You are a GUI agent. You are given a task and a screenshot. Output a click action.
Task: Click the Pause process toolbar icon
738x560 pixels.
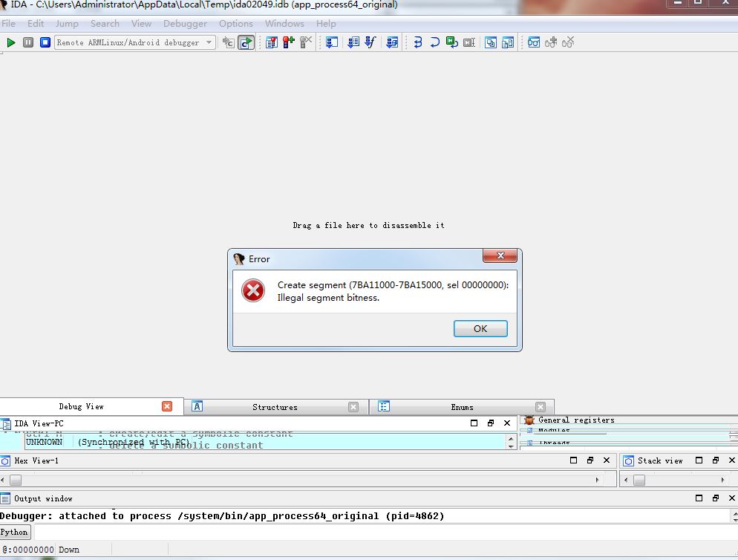[x=28, y=42]
